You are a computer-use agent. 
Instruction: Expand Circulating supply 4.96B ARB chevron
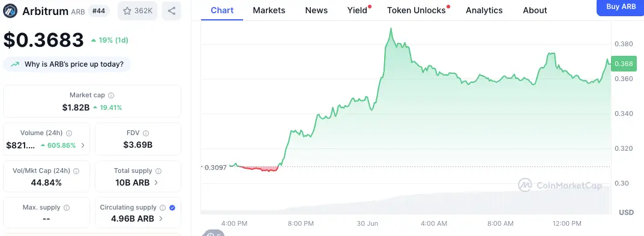click(x=161, y=219)
